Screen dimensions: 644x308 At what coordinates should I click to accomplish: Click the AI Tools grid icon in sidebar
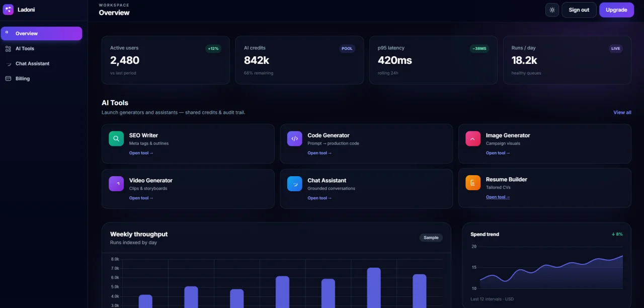[x=8, y=49]
